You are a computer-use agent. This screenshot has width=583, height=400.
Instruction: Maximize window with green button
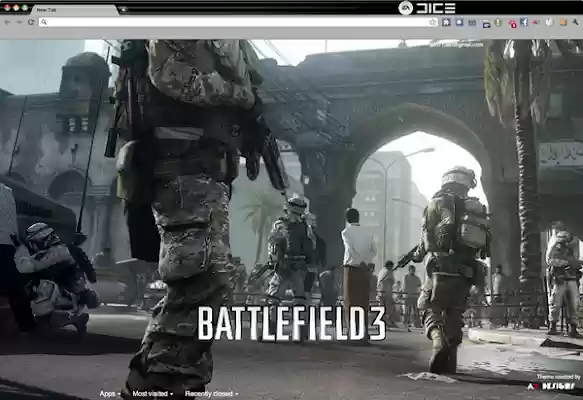25,8
